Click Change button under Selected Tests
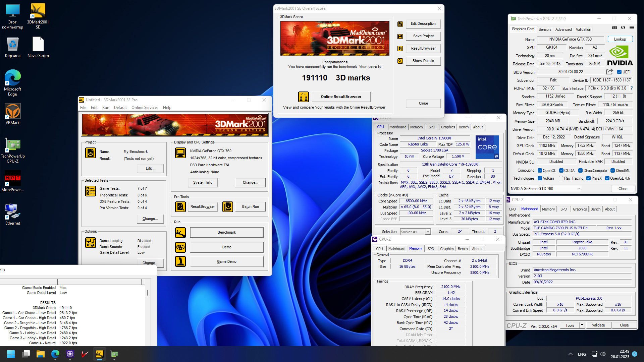Viewport: 644px width, 362px height. pyautogui.click(x=150, y=219)
